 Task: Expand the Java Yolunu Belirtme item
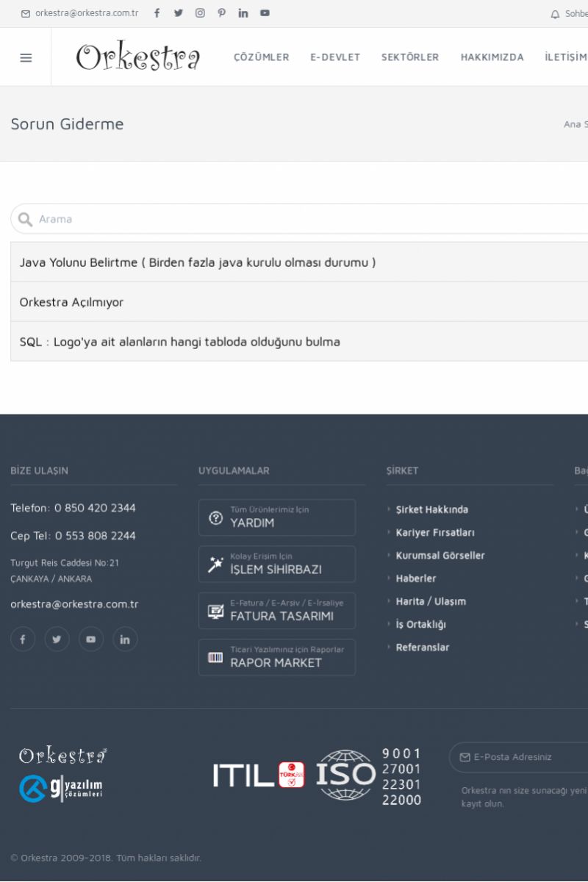click(x=198, y=262)
